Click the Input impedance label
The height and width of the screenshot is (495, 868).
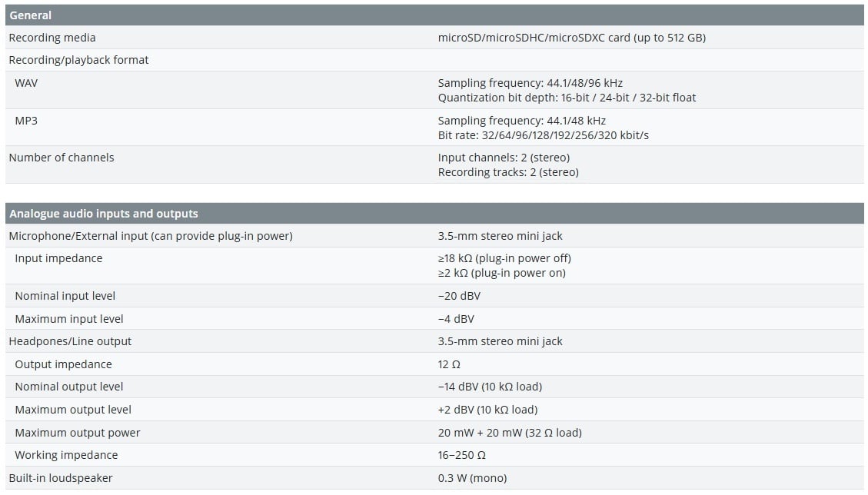coord(58,258)
